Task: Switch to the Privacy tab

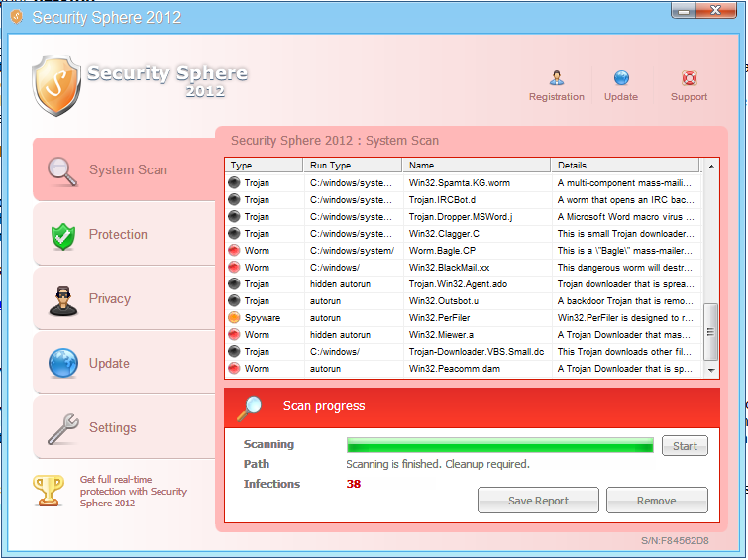Action: 124,299
